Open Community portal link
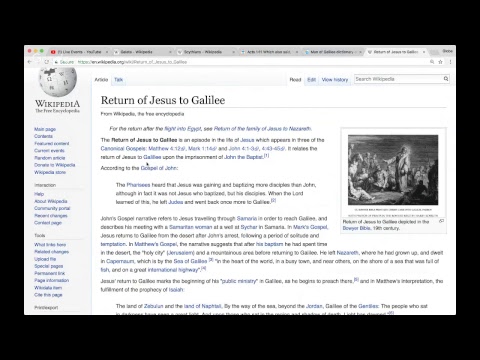 (x=52, y=208)
